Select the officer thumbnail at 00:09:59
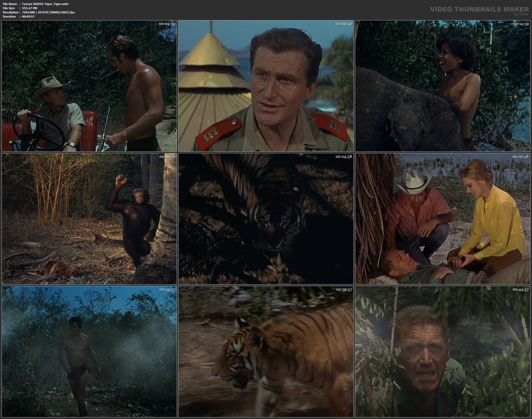This screenshot has height=419, width=532. coord(266,86)
